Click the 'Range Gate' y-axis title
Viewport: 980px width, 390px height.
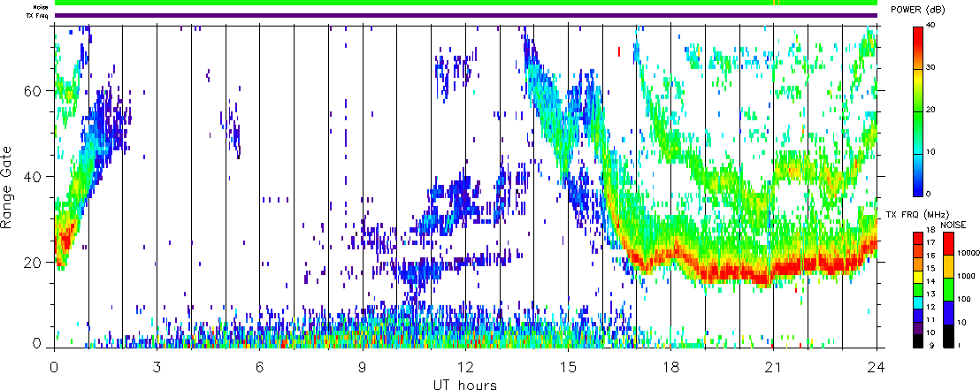click(x=7, y=187)
